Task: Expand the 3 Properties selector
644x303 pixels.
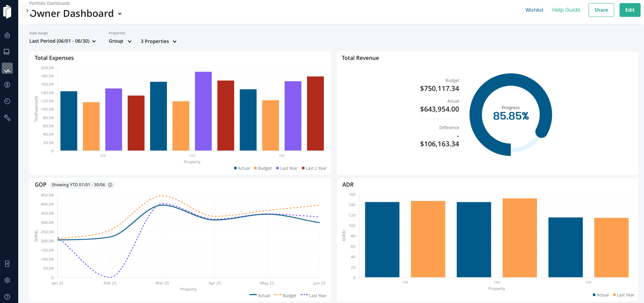Action: click(159, 41)
